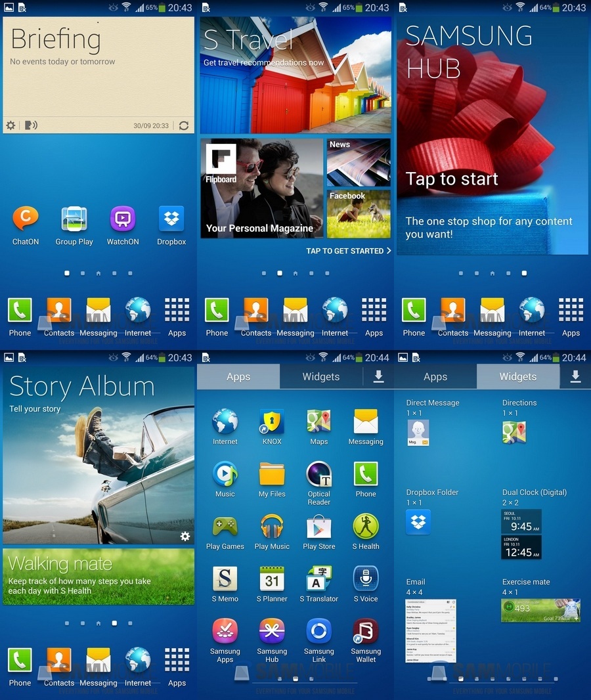
Task: Open Samsung Hub in app drawer
Action: pos(272,631)
